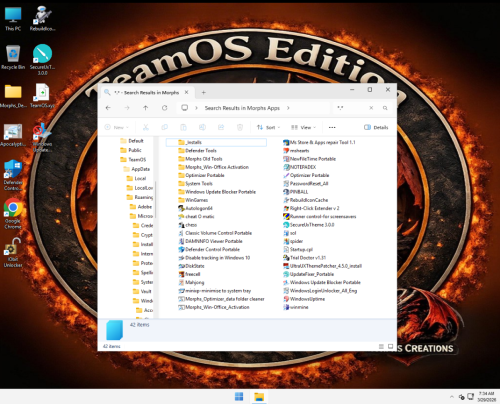Select Ms Store & Apps repair Tool
500x404 pixels.
(319, 142)
